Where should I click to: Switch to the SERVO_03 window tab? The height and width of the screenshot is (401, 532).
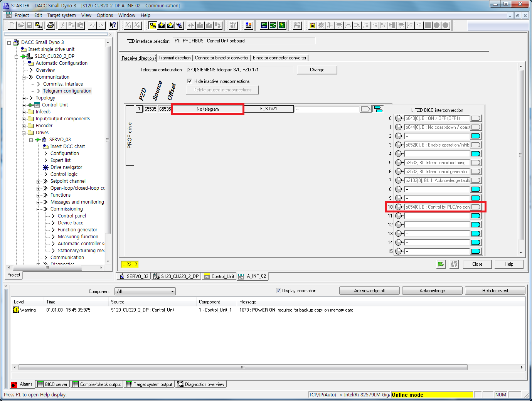(133, 276)
